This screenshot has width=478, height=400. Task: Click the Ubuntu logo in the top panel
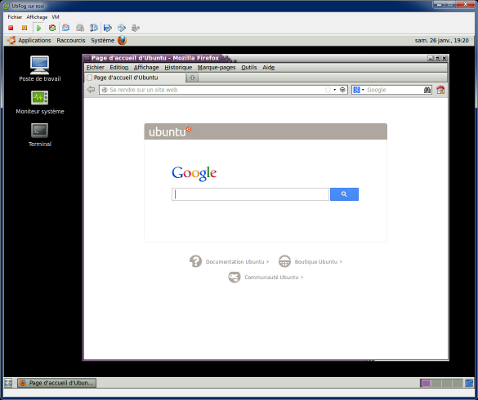12,40
